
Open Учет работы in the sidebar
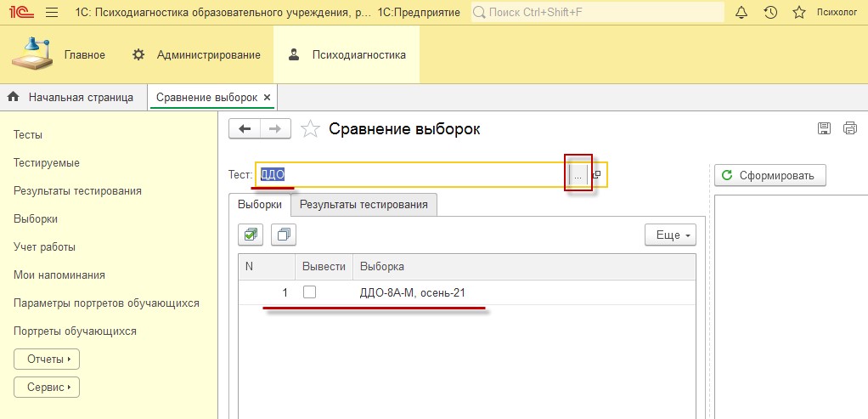(x=44, y=247)
